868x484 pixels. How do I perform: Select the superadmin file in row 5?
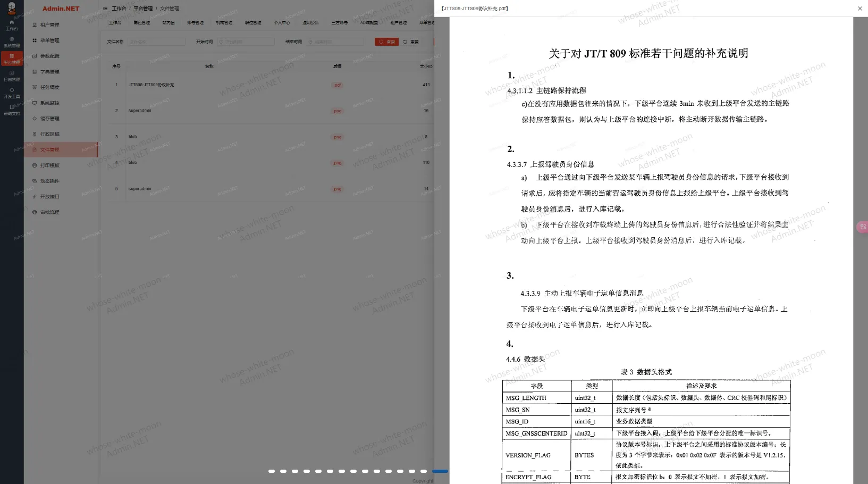tap(140, 189)
